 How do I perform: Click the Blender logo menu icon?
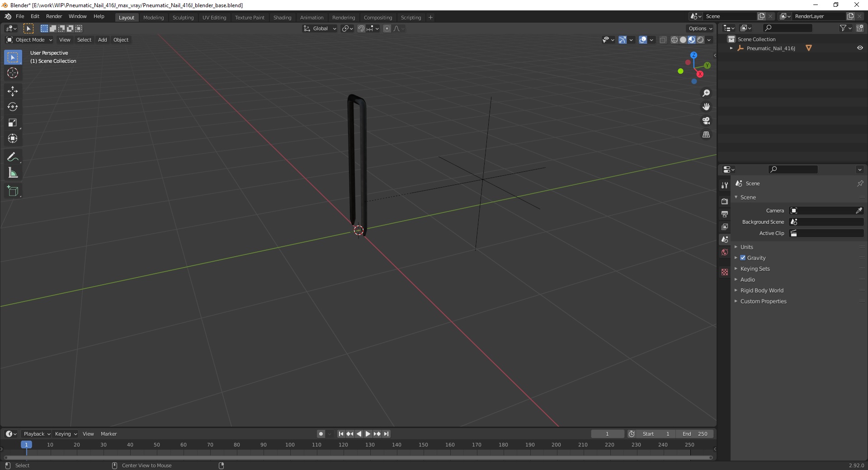tap(8, 16)
